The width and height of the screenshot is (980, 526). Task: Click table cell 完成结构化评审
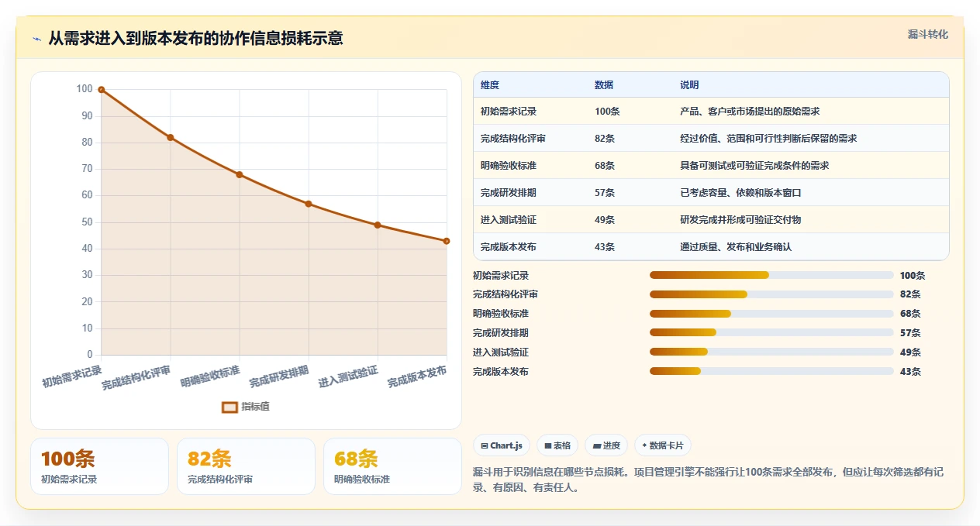513,139
